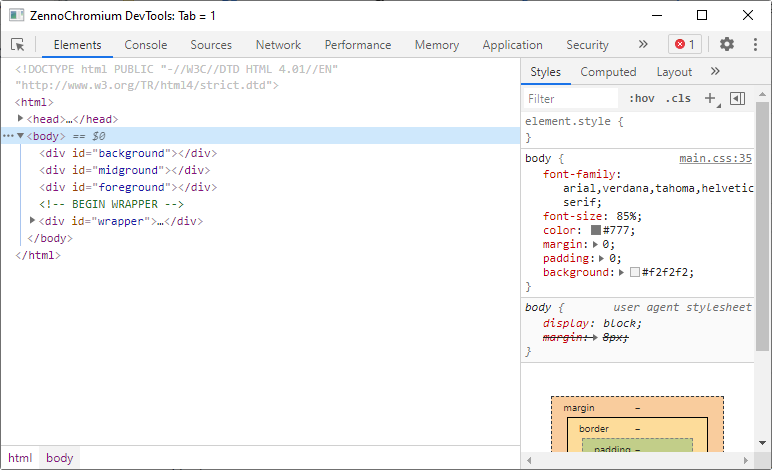Switch to the Console tab
Image resolution: width=772 pixels, height=470 pixels.
(146, 45)
